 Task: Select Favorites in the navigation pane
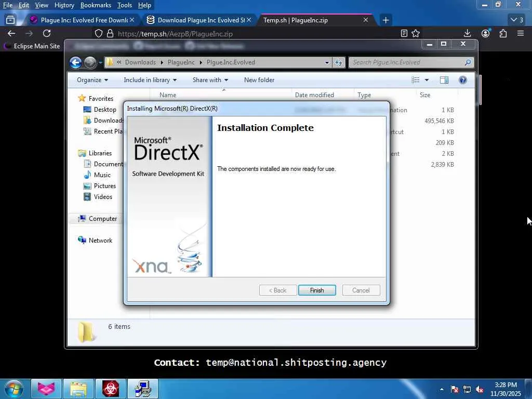tap(96, 98)
